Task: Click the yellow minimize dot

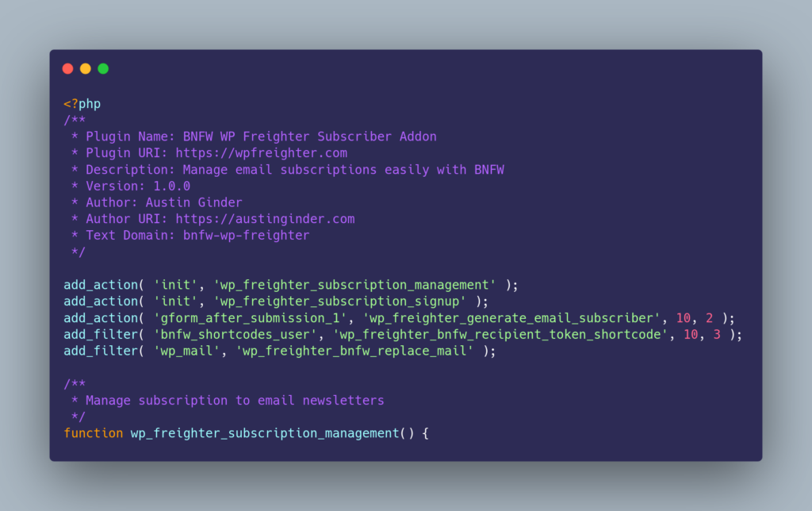Action: pyautogui.click(x=86, y=69)
